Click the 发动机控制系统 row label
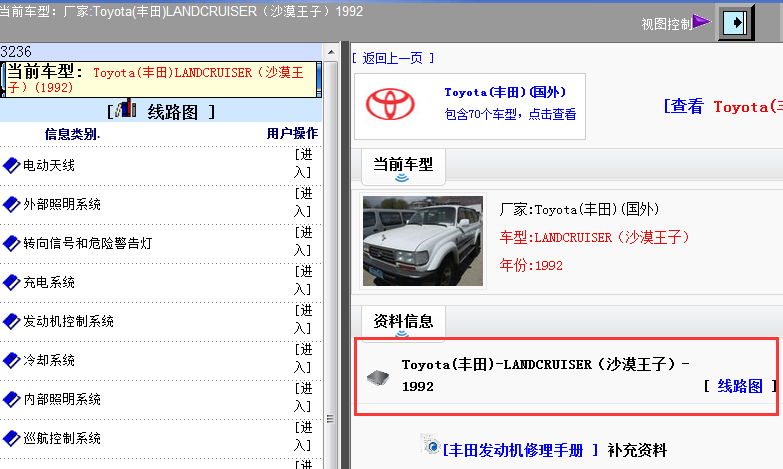Image resolution: width=783 pixels, height=469 pixels. [68, 321]
